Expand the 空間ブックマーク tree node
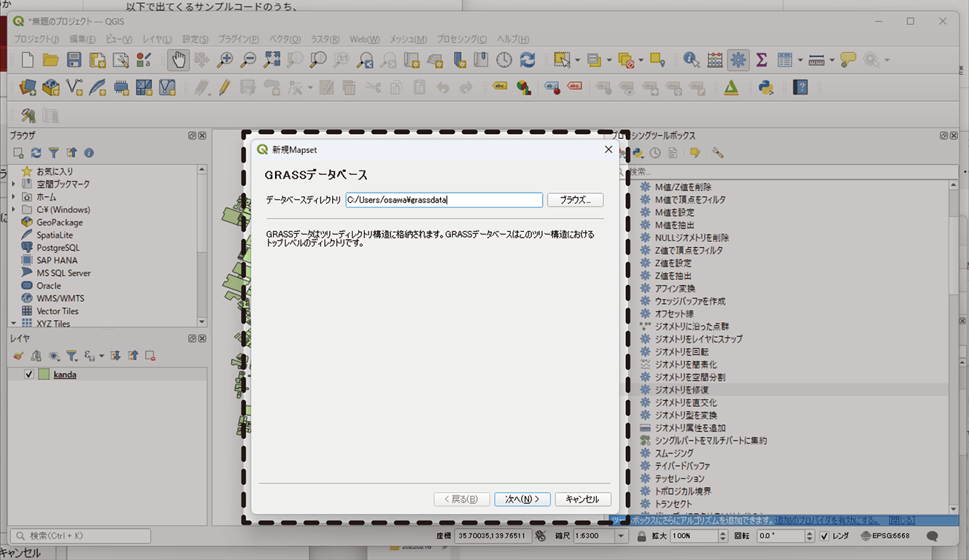 (13, 184)
